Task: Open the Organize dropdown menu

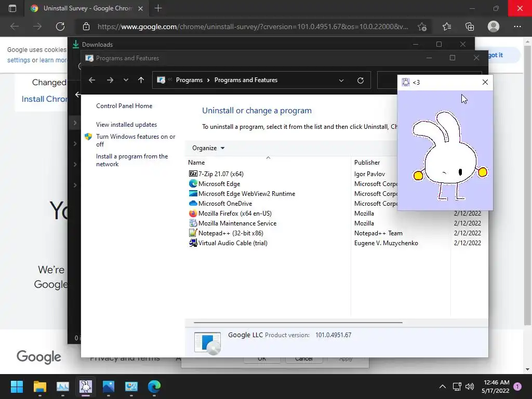Action: (208, 148)
